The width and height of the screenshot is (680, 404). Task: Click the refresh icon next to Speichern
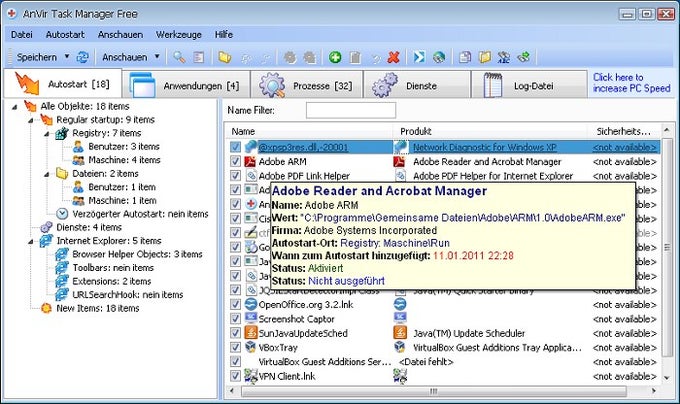pos(82,57)
